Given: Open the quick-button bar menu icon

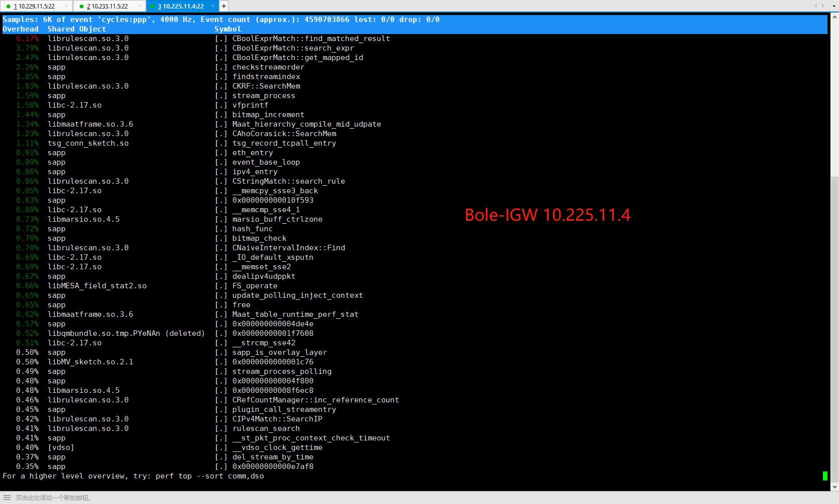Looking at the screenshot, I should pyautogui.click(x=7, y=497).
